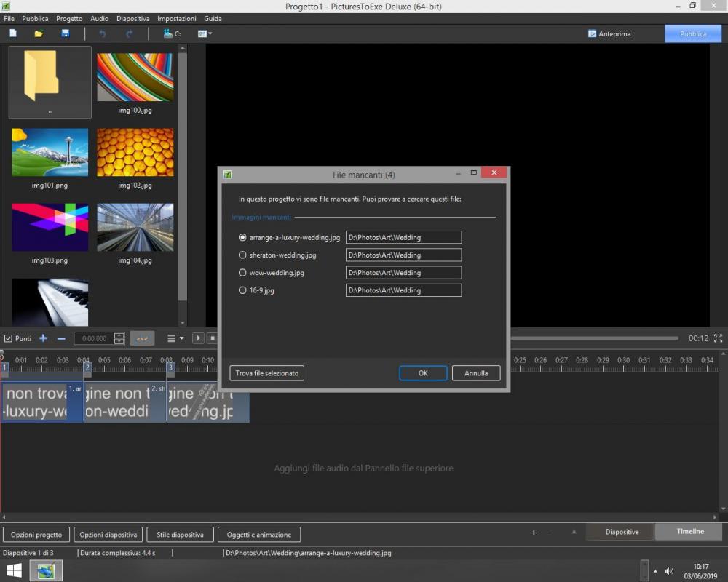Toggle the Punti checkbox

8,338
